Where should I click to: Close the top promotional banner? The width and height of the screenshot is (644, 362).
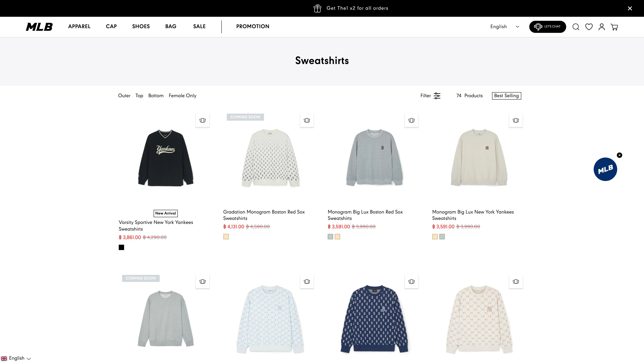pos(630,9)
